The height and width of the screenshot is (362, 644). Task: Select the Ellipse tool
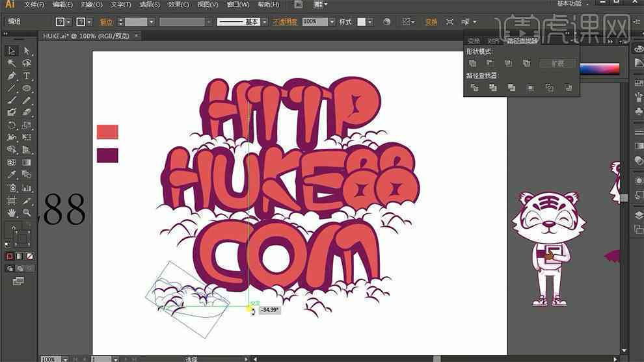pyautogui.click(x=27, y=88)
